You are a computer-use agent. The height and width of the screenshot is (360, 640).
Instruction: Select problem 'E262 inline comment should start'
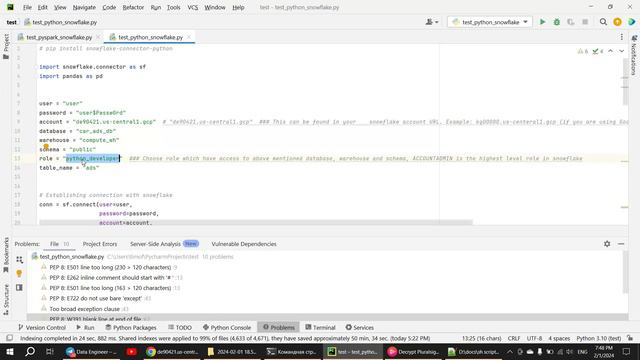coord(111,278)
